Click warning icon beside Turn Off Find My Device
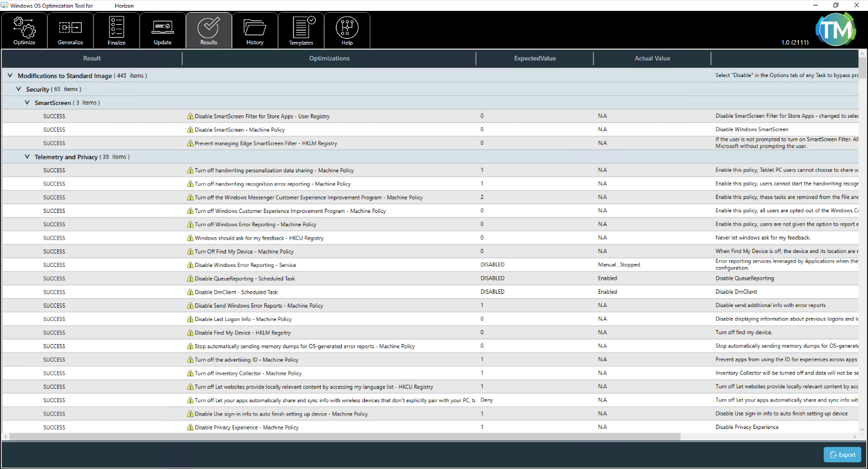 coord(190,251)
